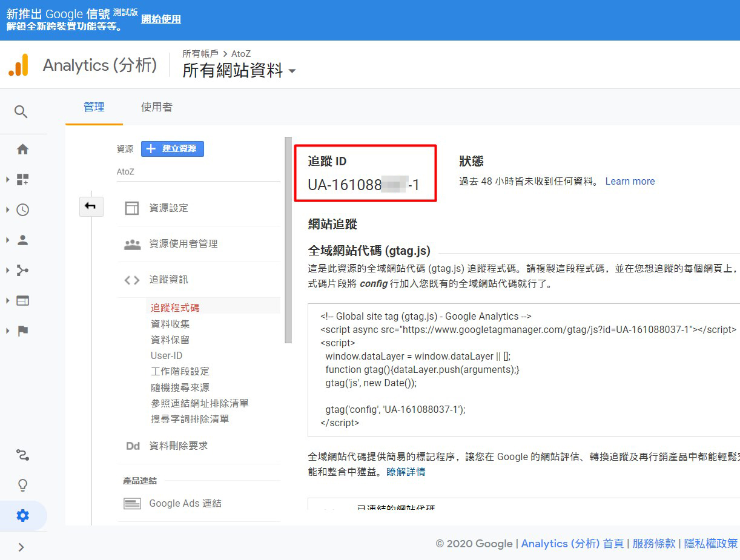Click the Discover lightbulb icon

(x=22, y=486)
